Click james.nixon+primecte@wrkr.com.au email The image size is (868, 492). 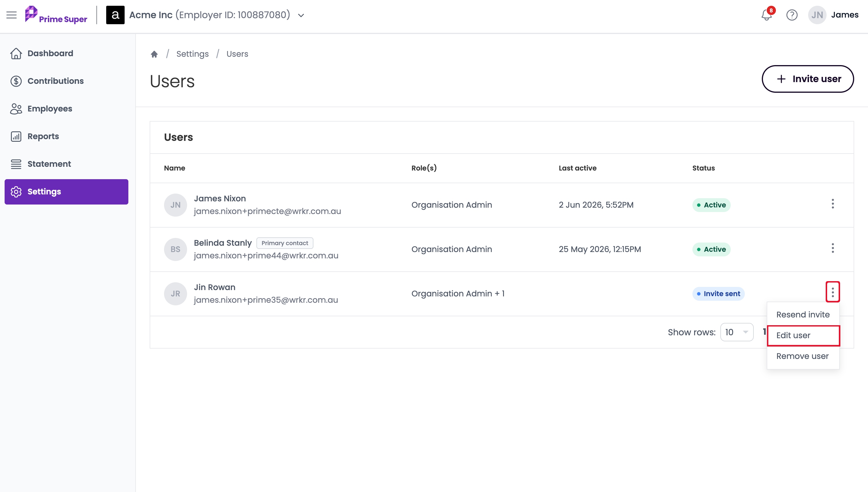tap(267, 211)
